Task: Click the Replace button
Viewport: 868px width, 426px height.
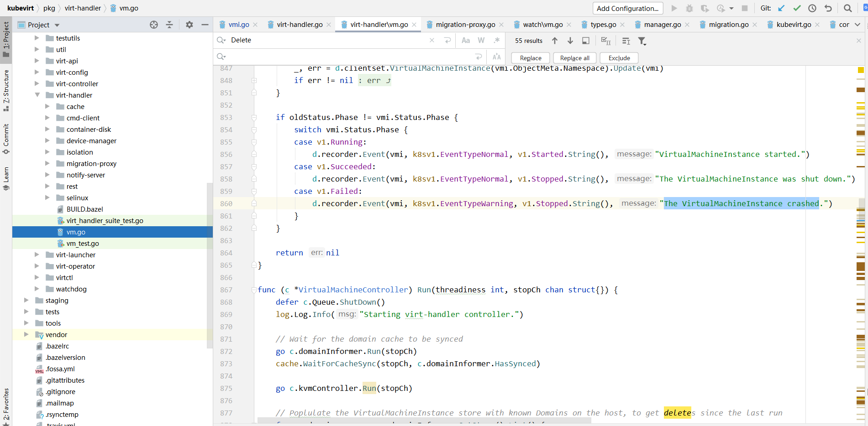Action: [x=531, y=58]
